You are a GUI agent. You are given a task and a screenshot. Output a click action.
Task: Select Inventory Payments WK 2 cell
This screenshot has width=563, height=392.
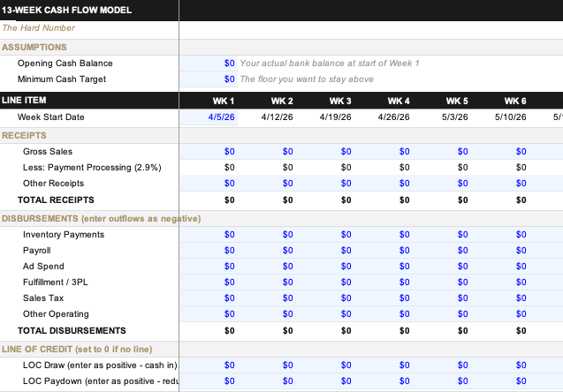267,235
